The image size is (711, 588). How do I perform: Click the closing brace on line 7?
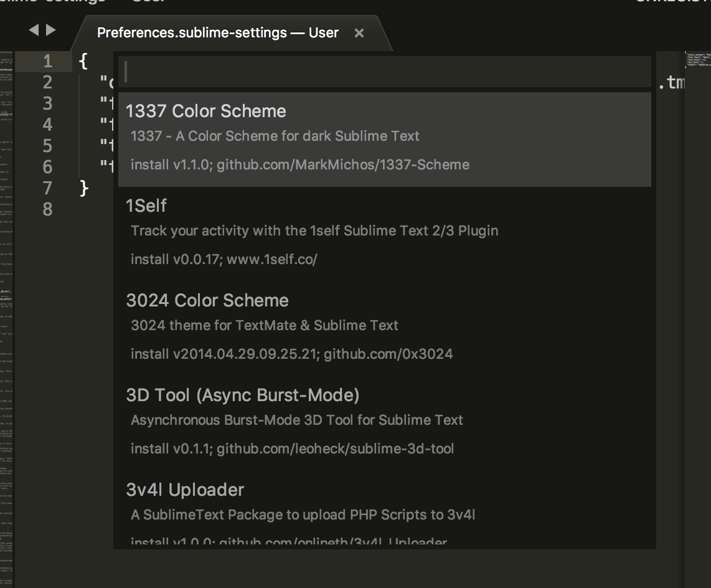[x=85, y=187]
